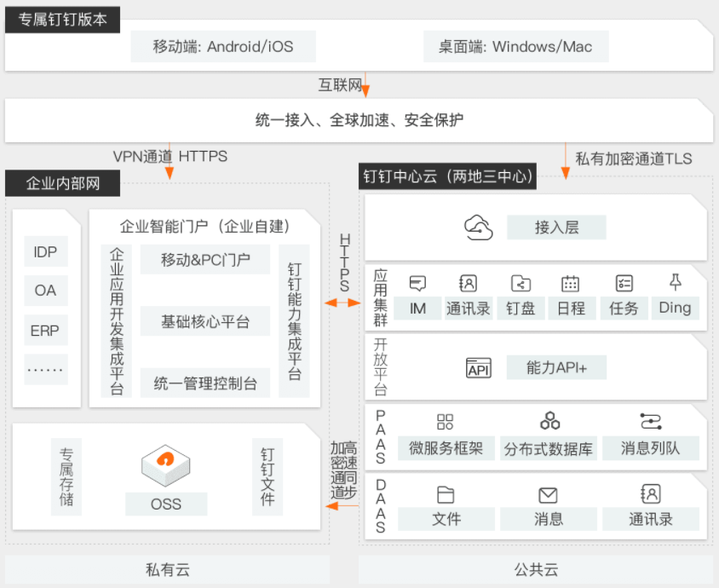Select the 钉盘 label box
719x588 pixels.
[521, 308]
